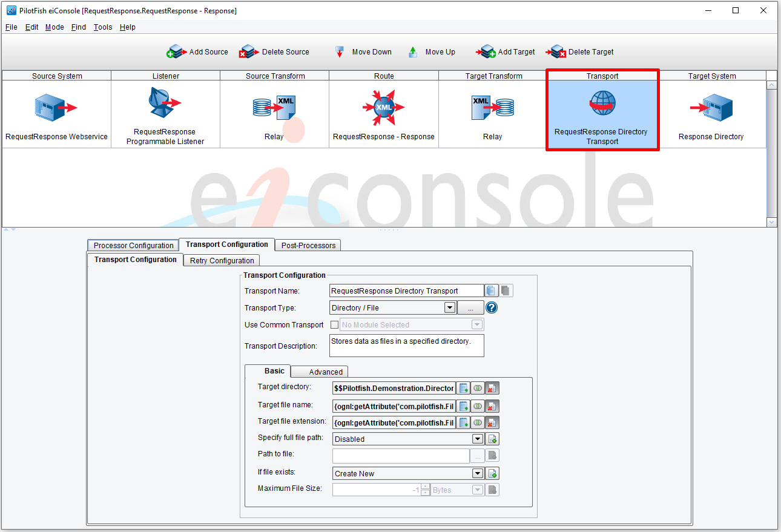Click the add-property icon beside Specify full file path
This screenshot has width=781, height=532.
[492, 439]
